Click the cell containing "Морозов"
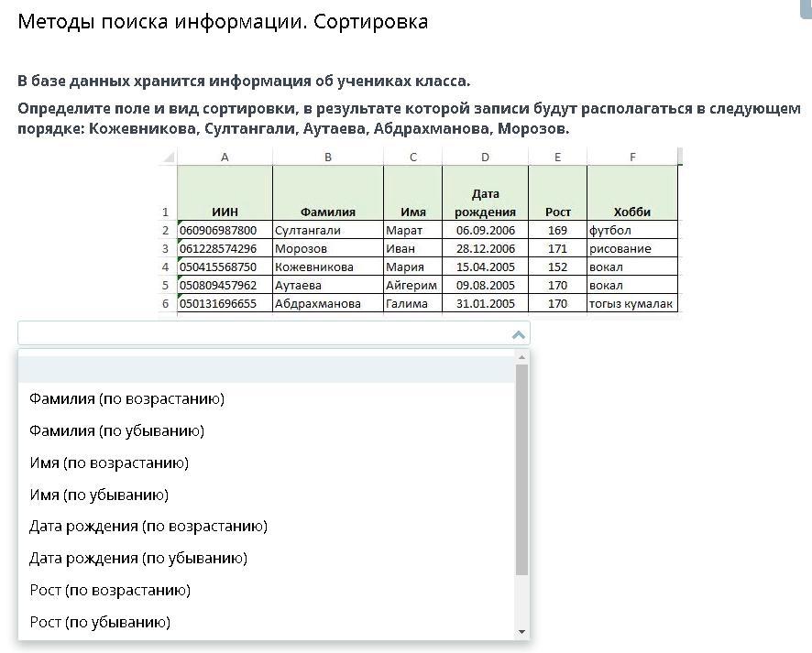Image resolution: width=812 pixels, height=653 pixels. 328,248
